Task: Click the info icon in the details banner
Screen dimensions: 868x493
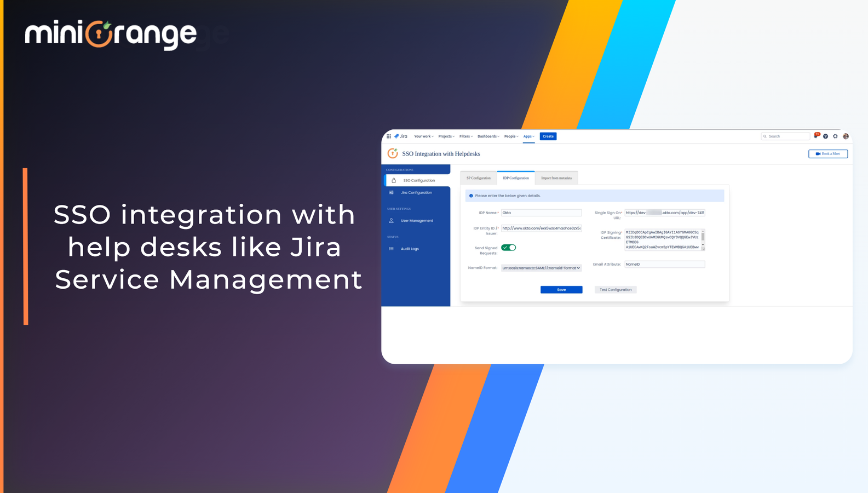Action: click(471, 196)
